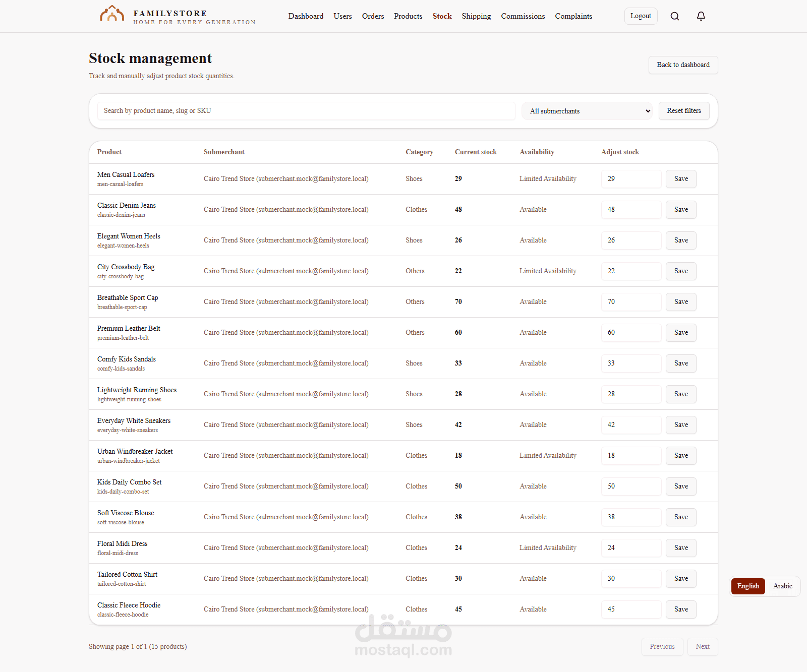Edit adjust stock field for Men Casual Loafers
807x672 pixels.
tap(631, 179)
